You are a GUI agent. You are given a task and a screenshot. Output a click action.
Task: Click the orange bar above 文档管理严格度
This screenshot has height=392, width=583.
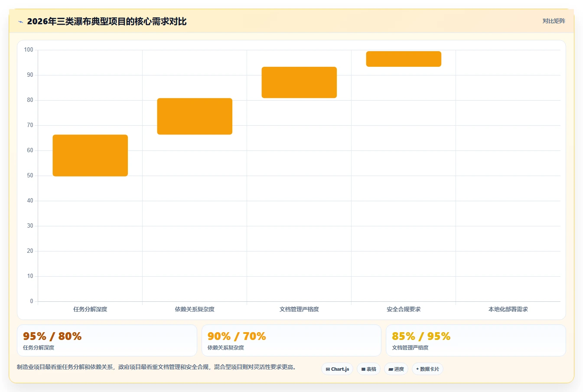coord(299,82)
